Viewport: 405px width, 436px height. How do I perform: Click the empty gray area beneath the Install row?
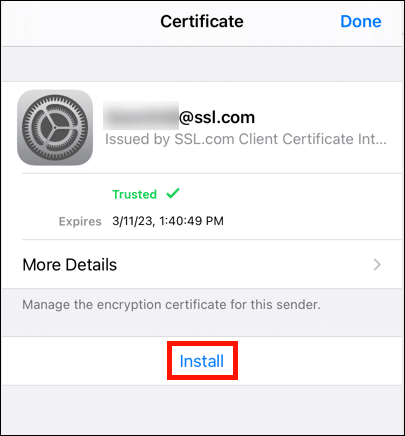tap(202, 409)
